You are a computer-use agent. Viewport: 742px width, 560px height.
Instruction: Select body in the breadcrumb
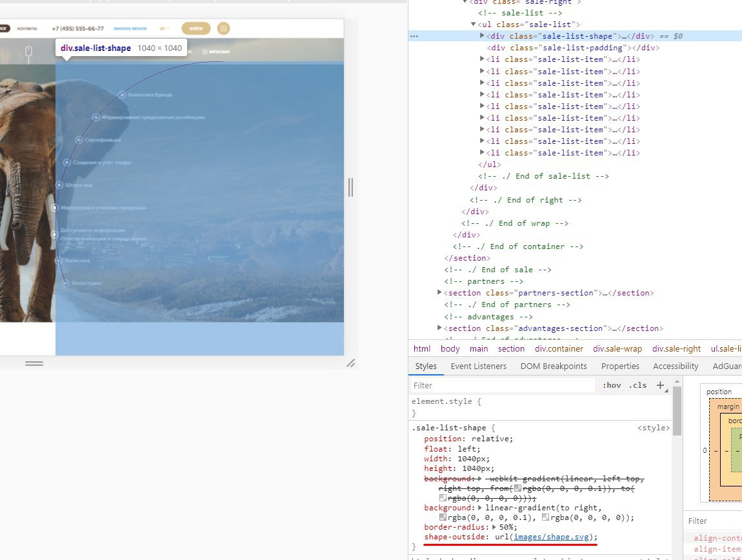click(x=450, y=348)
